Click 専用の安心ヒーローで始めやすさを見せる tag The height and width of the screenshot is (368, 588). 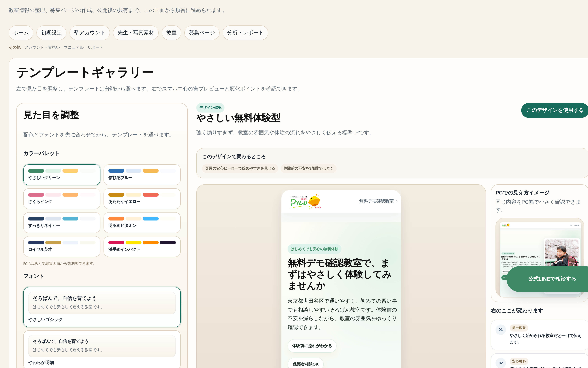coord(240,168)
